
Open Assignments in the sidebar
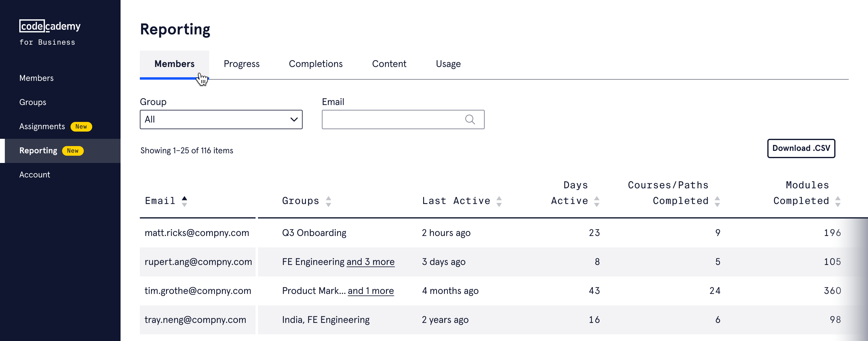(42, 126)
